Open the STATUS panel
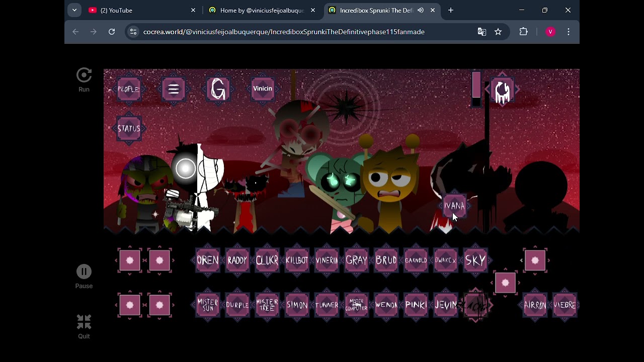644x362 pixels. click(x=129, y=128)
